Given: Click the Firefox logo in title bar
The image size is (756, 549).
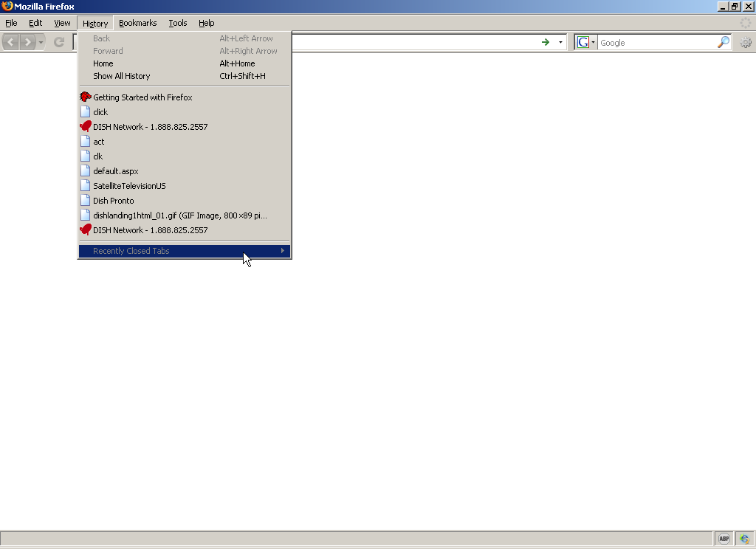Looking at the screenshot, I should pyautogui.click(x=7, y=6).
